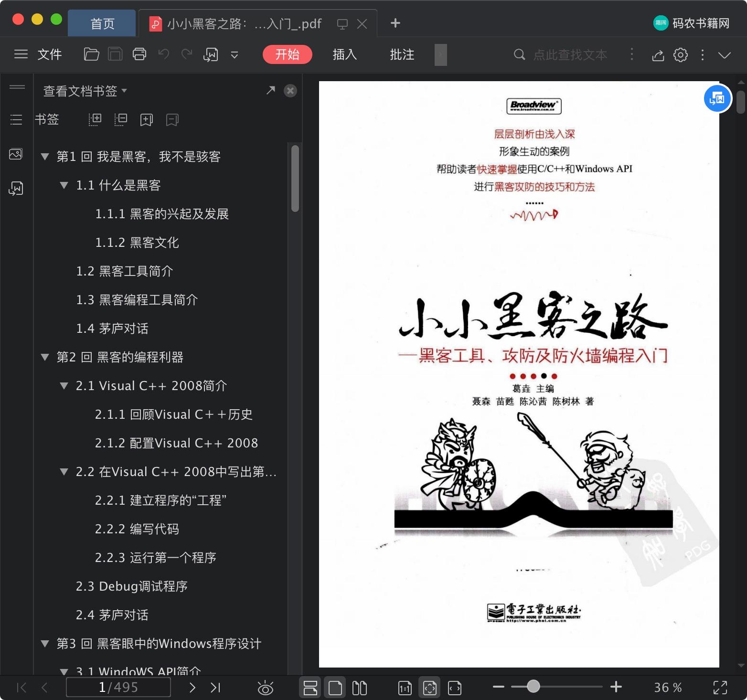
Task: Click the 首页 home tab
Action: tap(102, 23)
